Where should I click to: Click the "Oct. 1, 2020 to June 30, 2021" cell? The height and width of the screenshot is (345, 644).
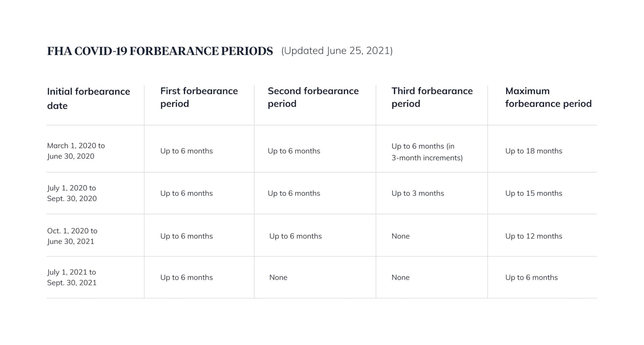coord(72,236)
